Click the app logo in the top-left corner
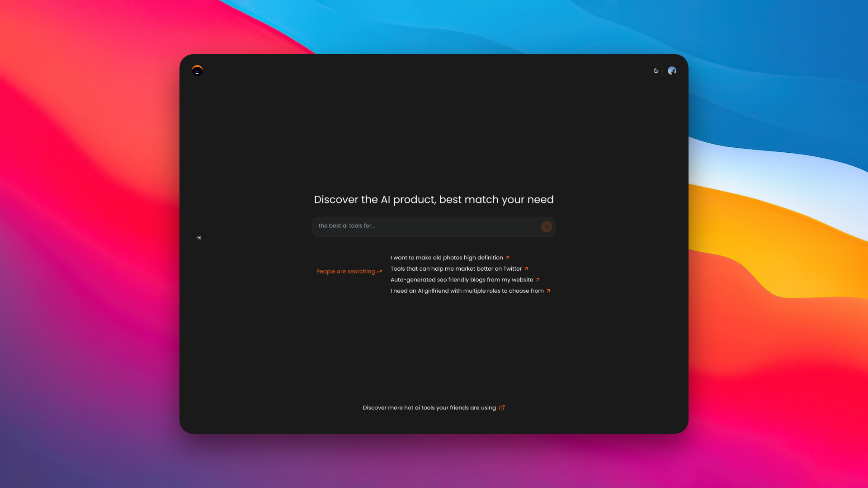 (197, 70)
